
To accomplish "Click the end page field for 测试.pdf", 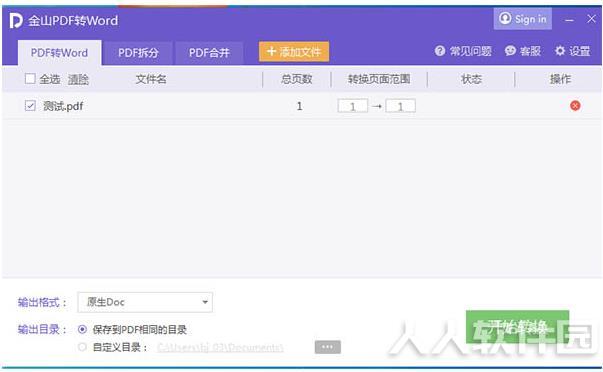I will coord(400,106).
